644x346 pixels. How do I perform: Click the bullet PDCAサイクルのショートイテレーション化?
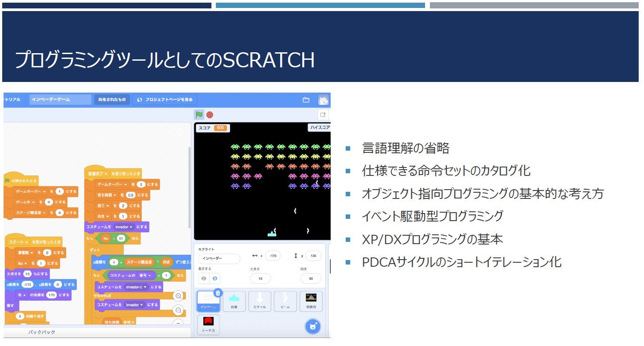click(x=462, y=262)
